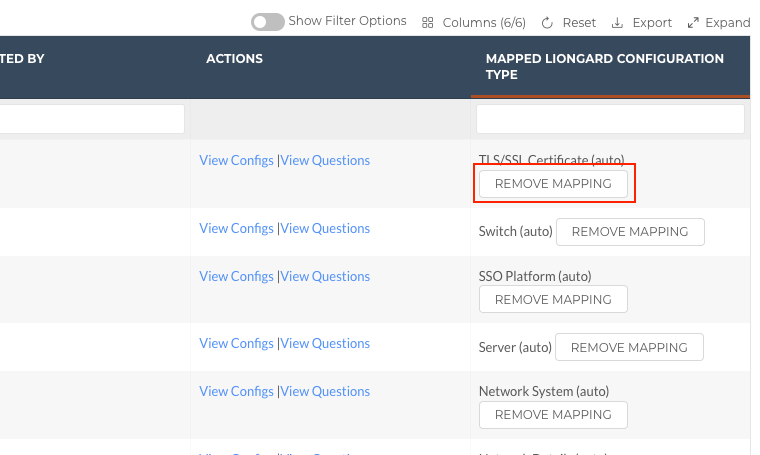
Task: Sort by the Actions column header
Action: 234,59
